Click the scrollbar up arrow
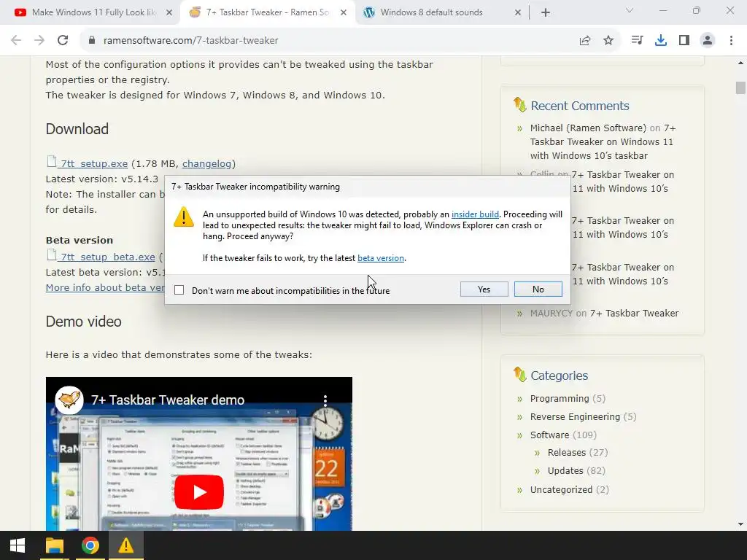Screen dimensions: 747x560 tap(740, 63)
